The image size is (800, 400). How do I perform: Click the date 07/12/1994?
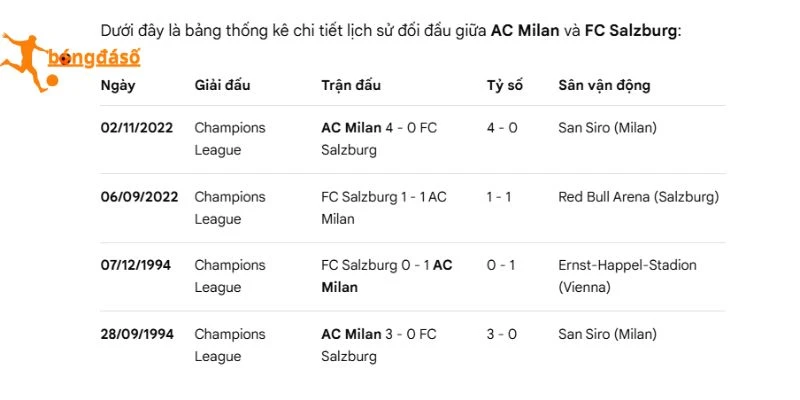136,265
